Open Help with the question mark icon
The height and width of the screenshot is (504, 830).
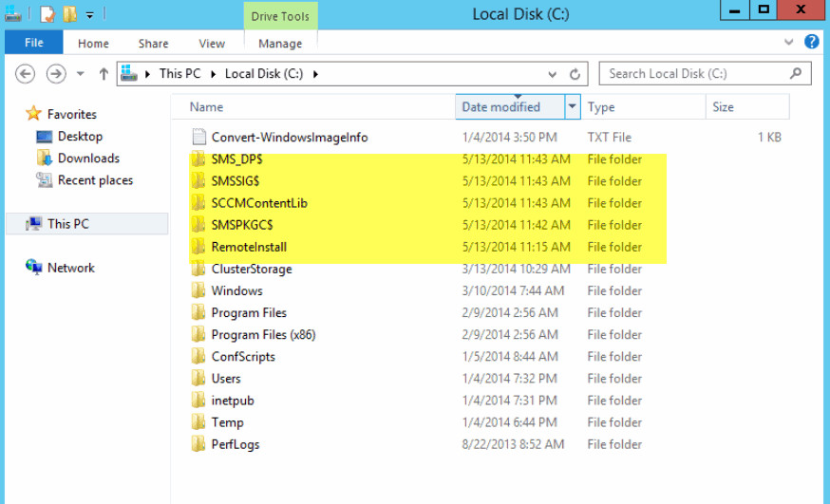811,41
